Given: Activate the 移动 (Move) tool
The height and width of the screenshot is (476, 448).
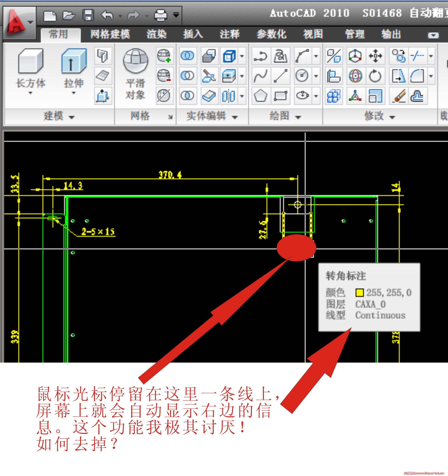Looking at the screenshot, I should (x=376, y=56).
